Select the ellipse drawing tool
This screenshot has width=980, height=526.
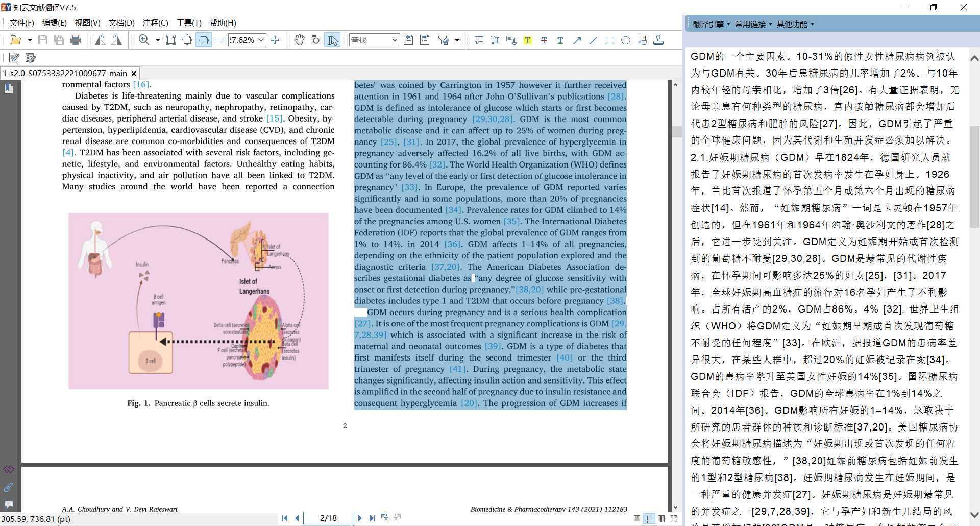pyautogui.click(x=626, y=40)
